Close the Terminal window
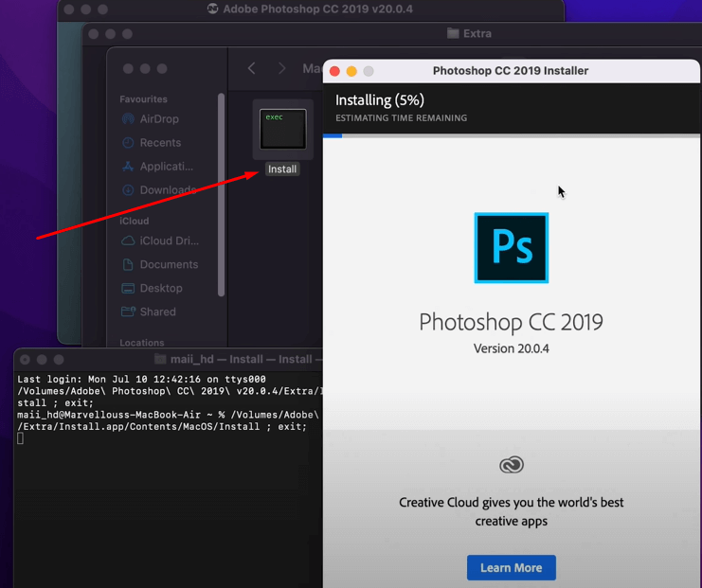This screenshot has height=588, width=702. [x=25, y=360]
